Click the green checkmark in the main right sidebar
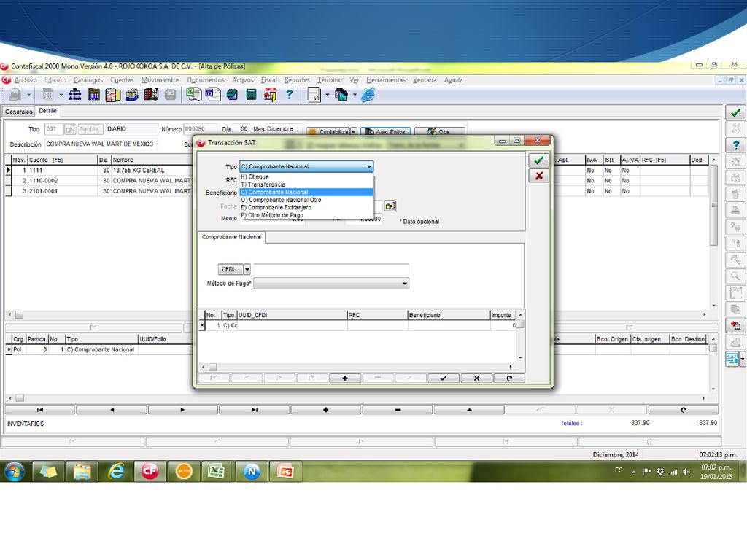Image resolution: width=747 pixels, height=560 pixels. click(x=735, y=113)
